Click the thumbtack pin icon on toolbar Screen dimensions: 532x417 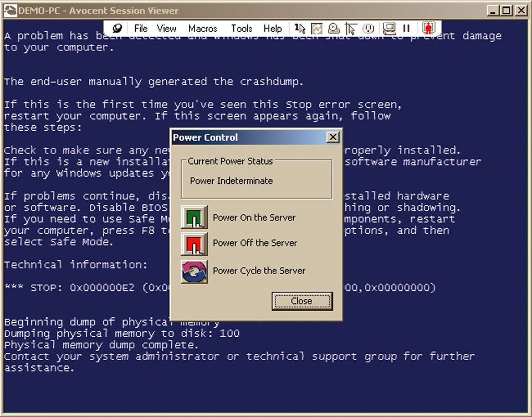pos(117,28)
